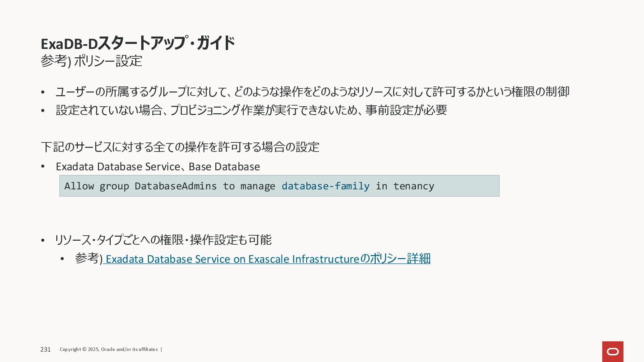Click the policy statement code box
Image resolution: width=644 pixels, height=362 pixels.
pos(279,186)
